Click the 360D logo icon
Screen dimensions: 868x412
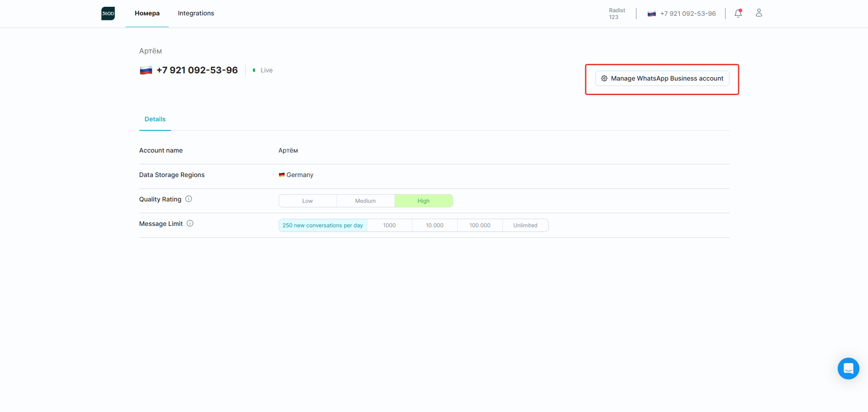(x=108, y=14)
